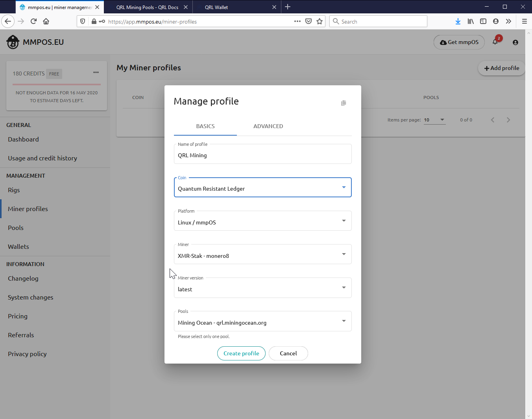Click the Firefox account icon
Screen dimensions: 532x419
[496, 21]
